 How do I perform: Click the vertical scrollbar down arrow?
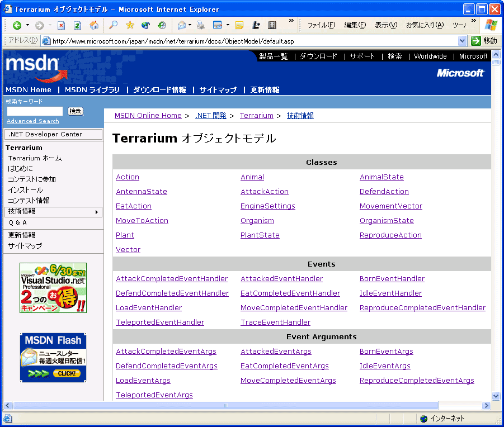coord(496,396)
